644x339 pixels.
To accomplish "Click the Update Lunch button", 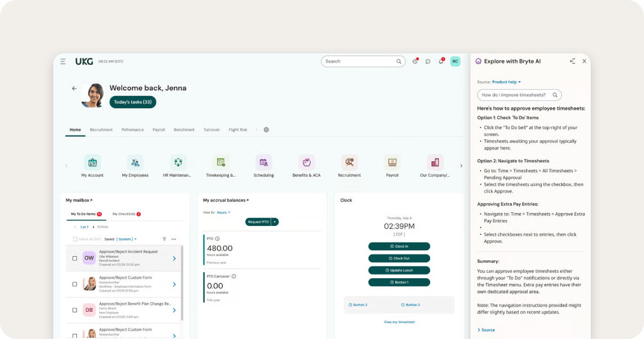I will pos(399,270).
